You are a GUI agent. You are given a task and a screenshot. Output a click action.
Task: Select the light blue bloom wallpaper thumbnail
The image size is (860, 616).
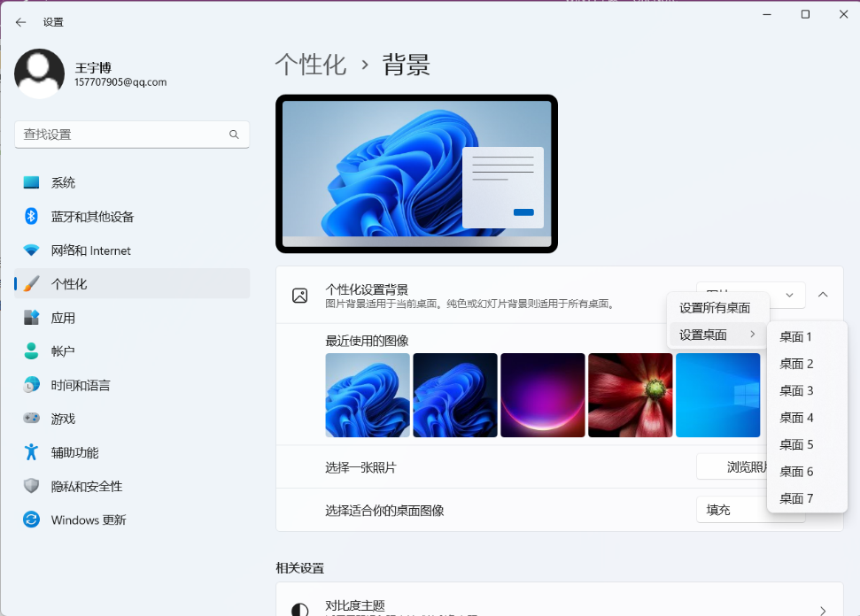(x=368, y=395)
